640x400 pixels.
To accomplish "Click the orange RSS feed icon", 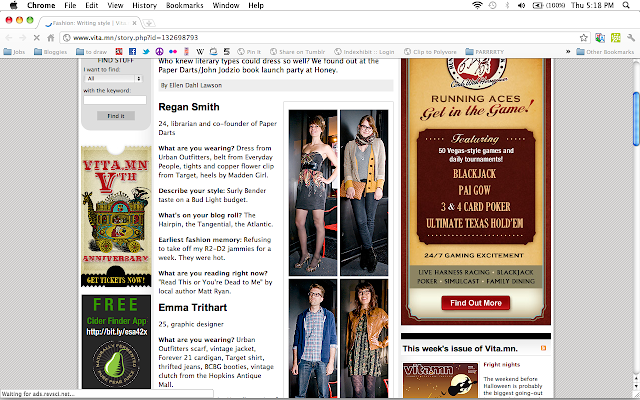I will [x=543, y=348].
